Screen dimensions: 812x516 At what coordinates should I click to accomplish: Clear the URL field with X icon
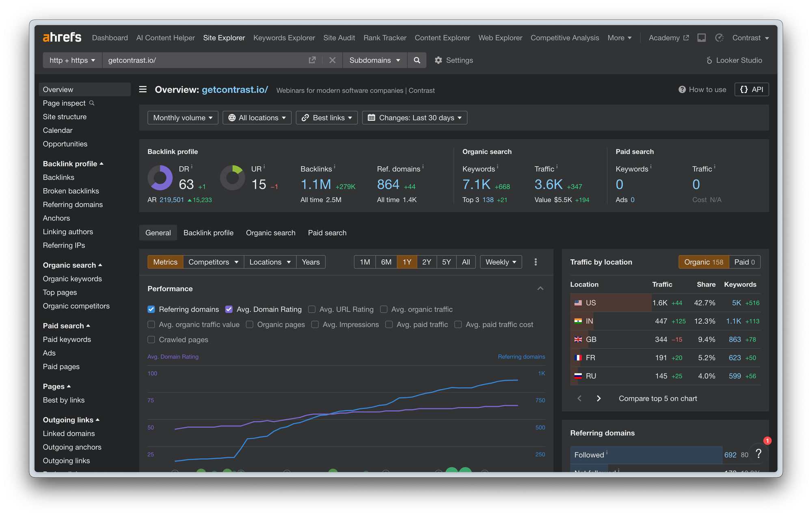(333, 60)
